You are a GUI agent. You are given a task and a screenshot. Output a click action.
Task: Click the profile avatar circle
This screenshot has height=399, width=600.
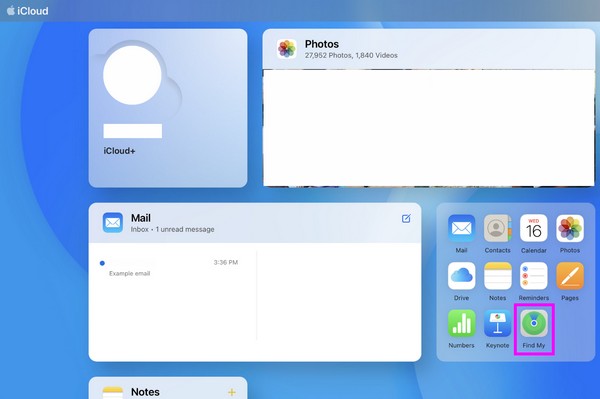(132, 75)
